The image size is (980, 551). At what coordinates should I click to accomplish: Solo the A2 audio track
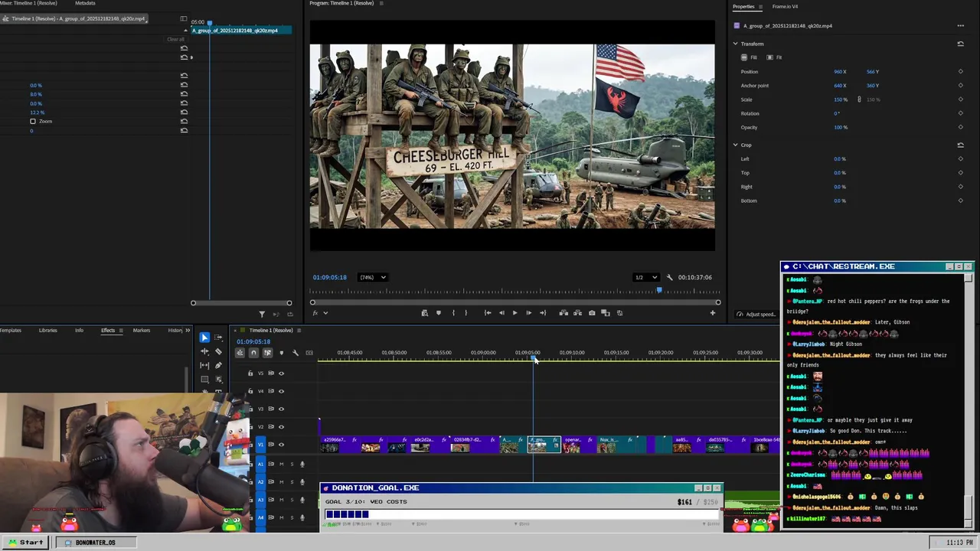(x=291, y=481)
